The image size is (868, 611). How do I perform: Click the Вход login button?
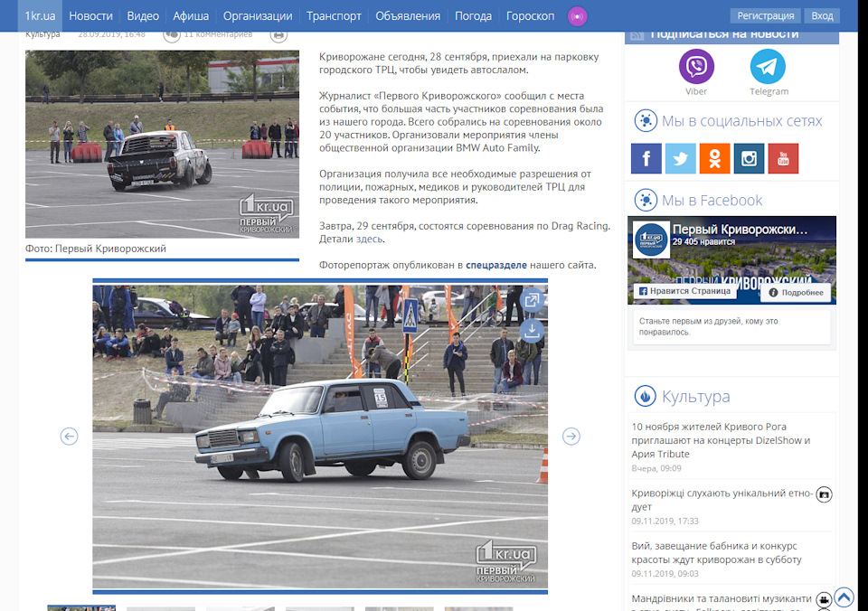[822, 16]
